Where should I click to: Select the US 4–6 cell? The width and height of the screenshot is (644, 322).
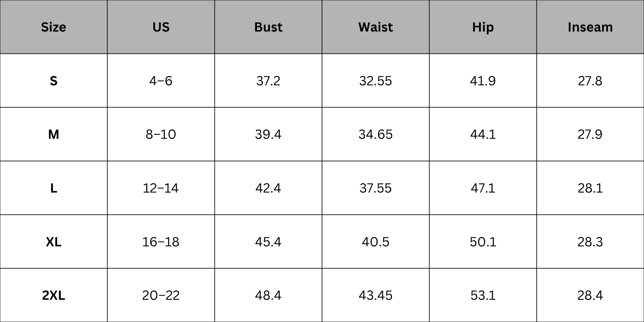tap(161, 80)
